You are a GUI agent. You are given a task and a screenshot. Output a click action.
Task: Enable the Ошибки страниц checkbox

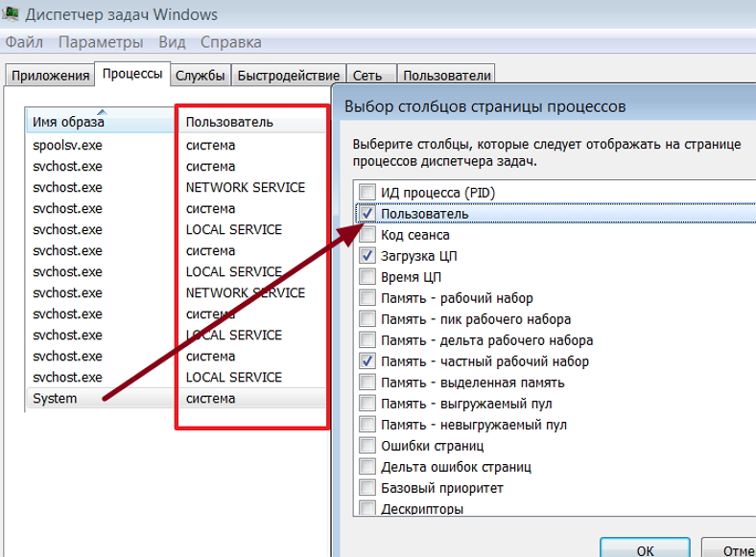coord(367,445)
